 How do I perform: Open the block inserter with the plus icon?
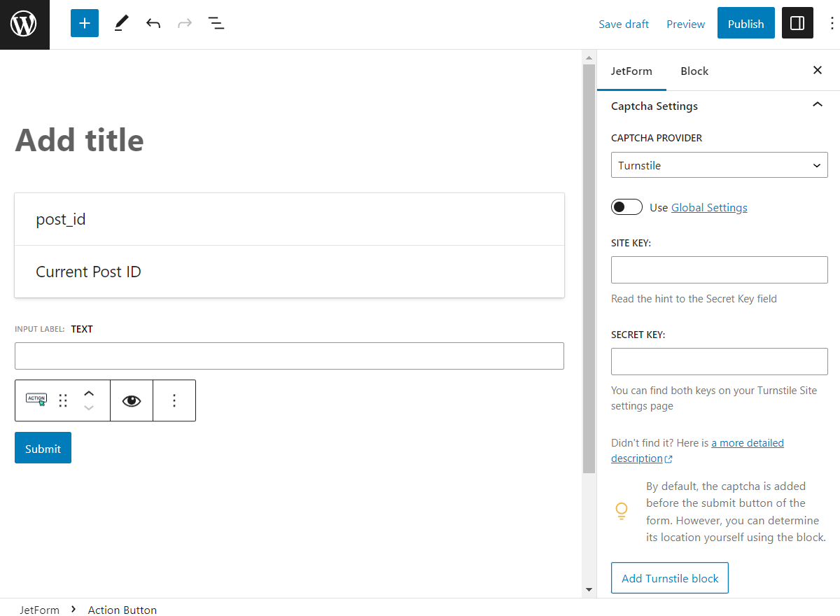coord(84,23)
